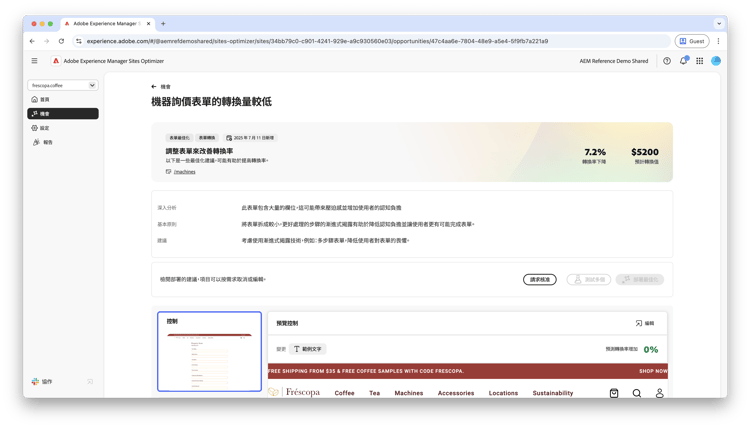Open Tea in preview navigation

pos(375,393)
